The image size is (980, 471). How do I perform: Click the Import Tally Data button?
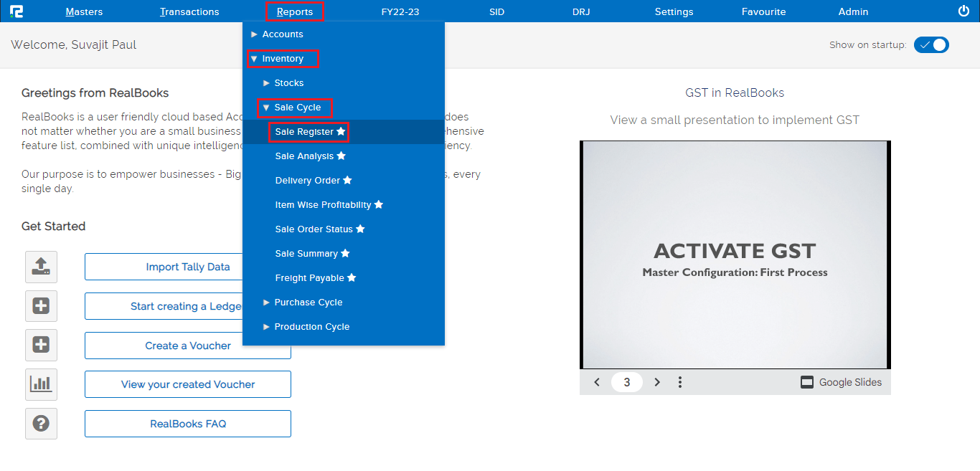pyautogui.click(x=188, y=267)
